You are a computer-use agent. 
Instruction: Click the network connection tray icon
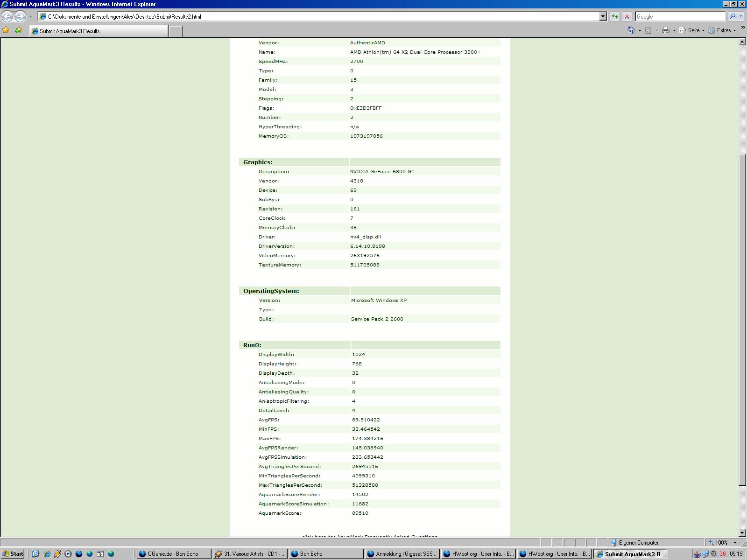coord(706,554)
